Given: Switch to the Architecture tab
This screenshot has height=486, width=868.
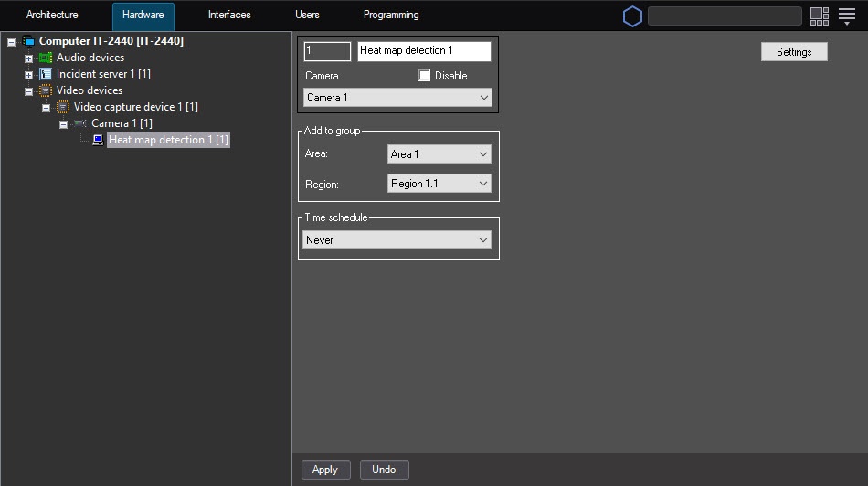Looking at the screenshot, I should [x=52, y=16].
